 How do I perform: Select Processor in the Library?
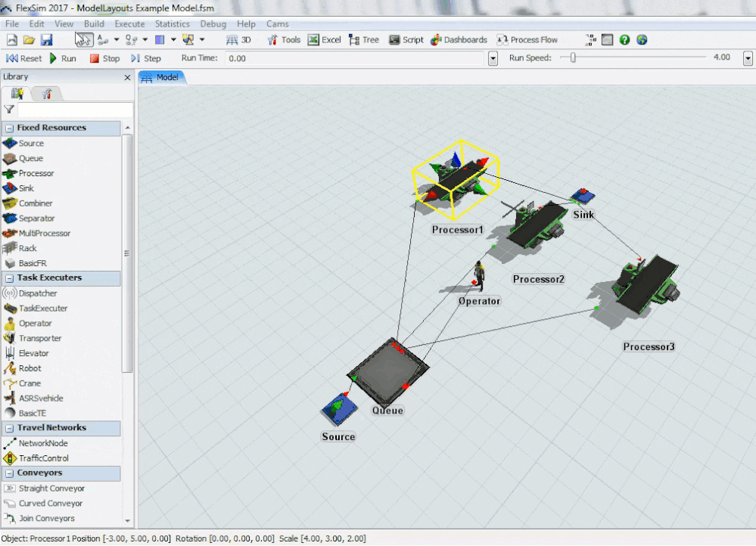pos(36,173)
